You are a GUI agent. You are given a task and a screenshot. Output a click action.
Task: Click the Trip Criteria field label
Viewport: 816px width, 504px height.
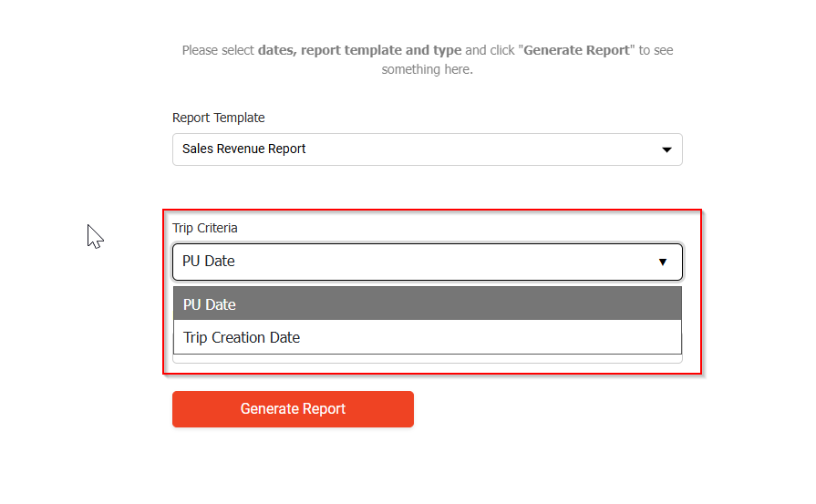[205, 228]
